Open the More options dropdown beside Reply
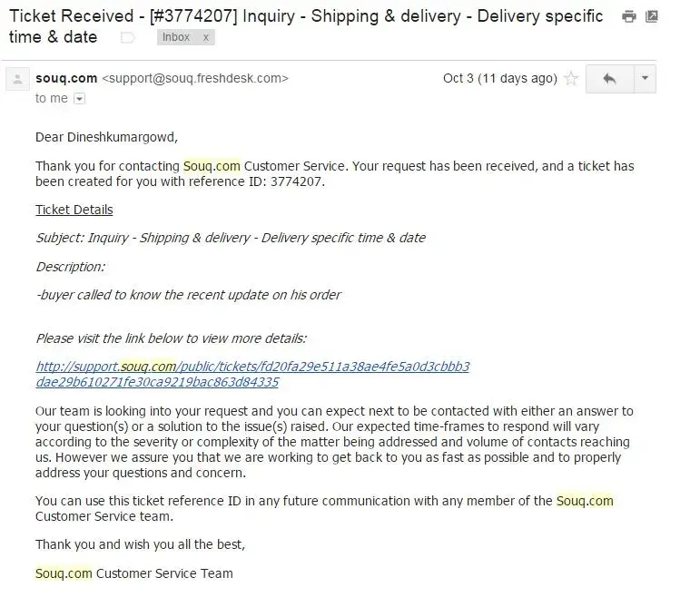This screenshot has width=700, height=607. coord(645,79)
